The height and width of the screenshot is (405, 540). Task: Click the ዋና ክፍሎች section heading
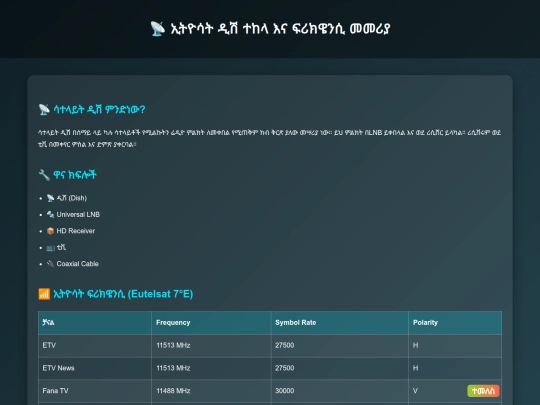(75, 175)
